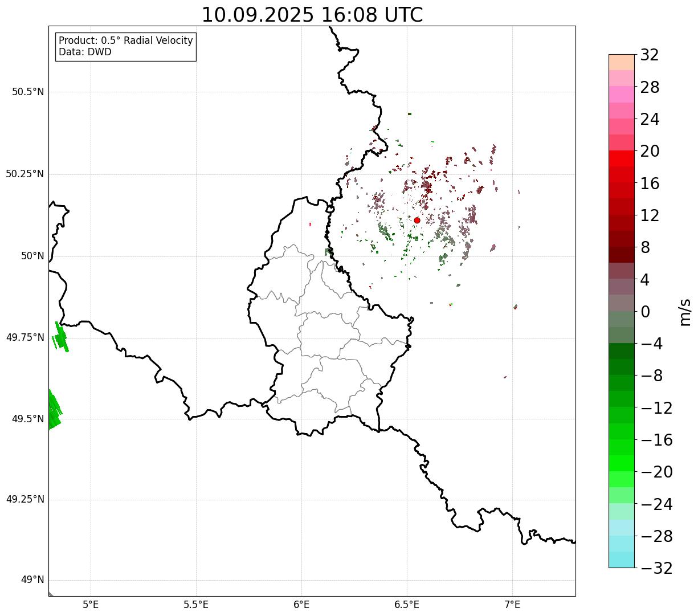Click the 50.25°N latitude label

tap(25, 174)
